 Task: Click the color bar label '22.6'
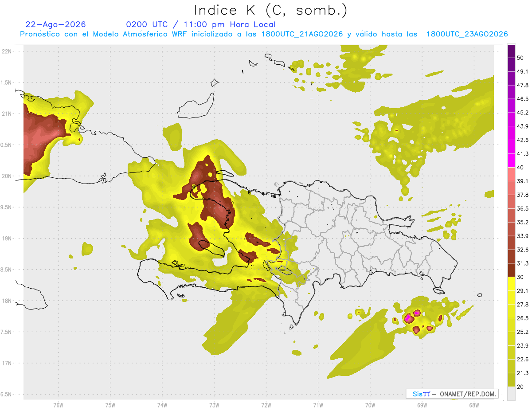(523, 360)
